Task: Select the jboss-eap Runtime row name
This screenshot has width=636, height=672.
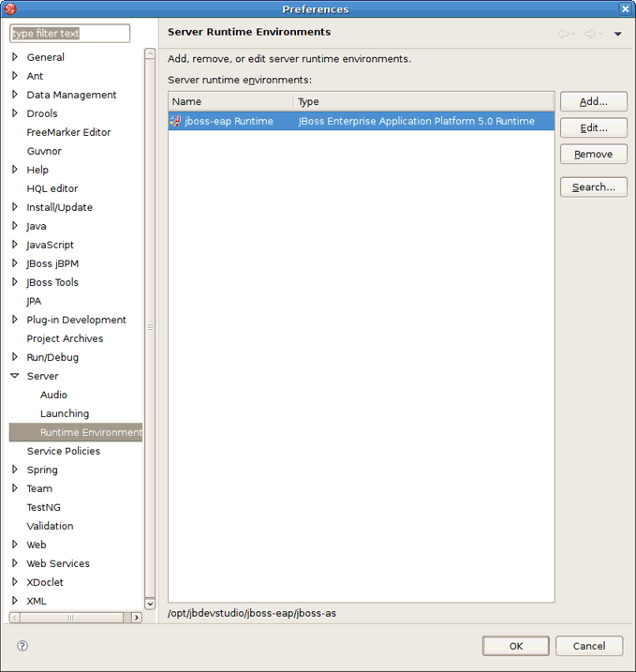Action: point(229,121)
